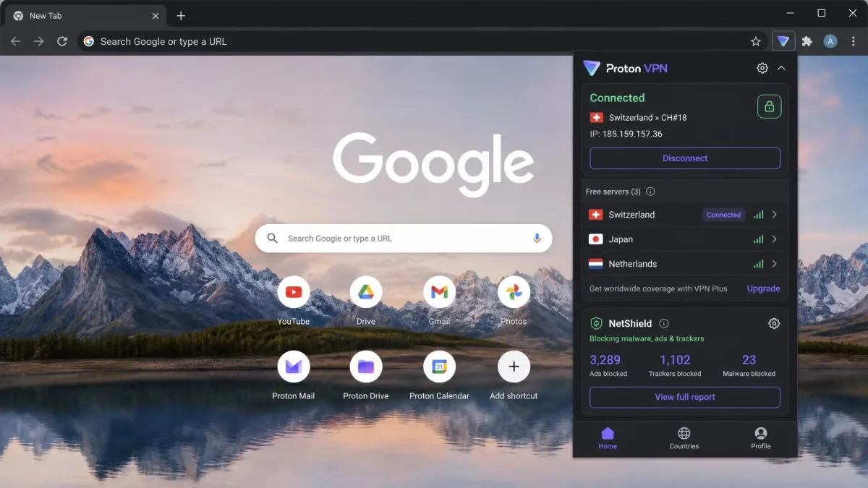Open the YouTube shortcut
868x488 pixels.
294,292
